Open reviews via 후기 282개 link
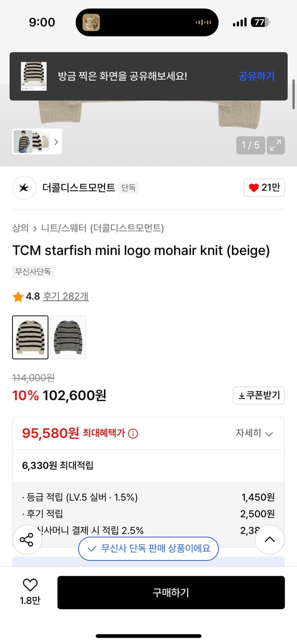Viewport: 297px width, 644px height. pos(64,296)
